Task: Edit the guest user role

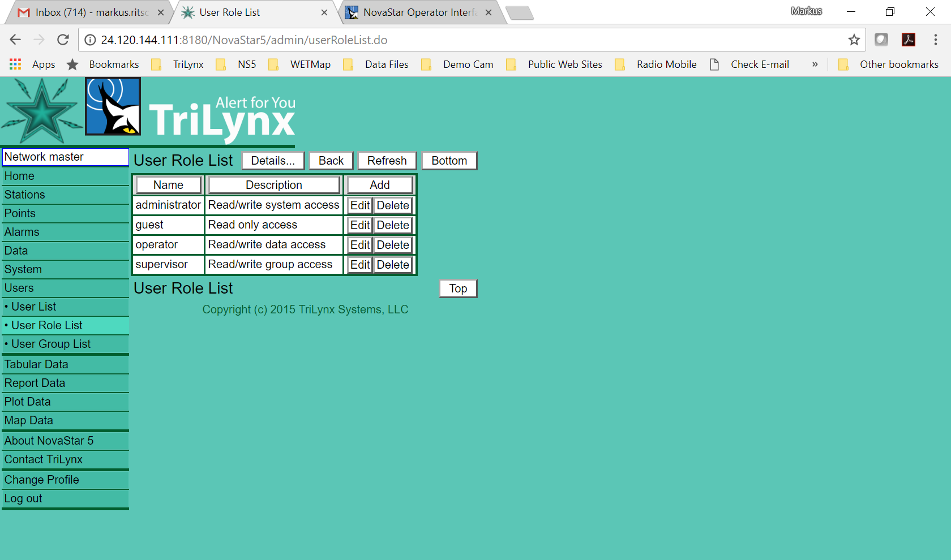Action: click(359, 225)
